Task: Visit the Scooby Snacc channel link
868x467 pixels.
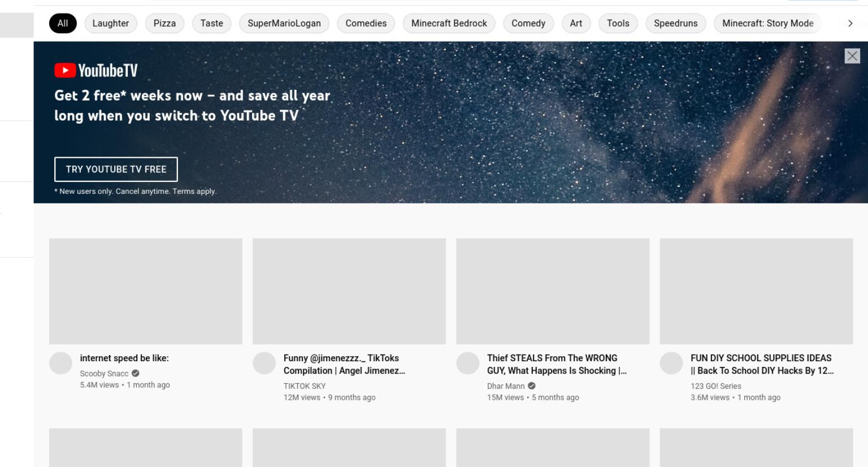Action: pyautogui.click(x=104, y=373)
